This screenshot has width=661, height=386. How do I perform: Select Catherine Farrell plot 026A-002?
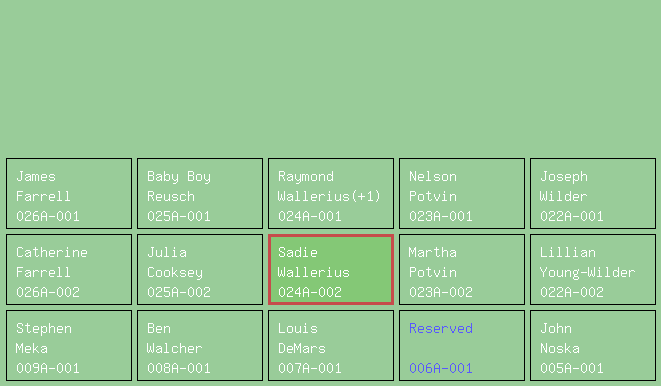tap(69, 269)
